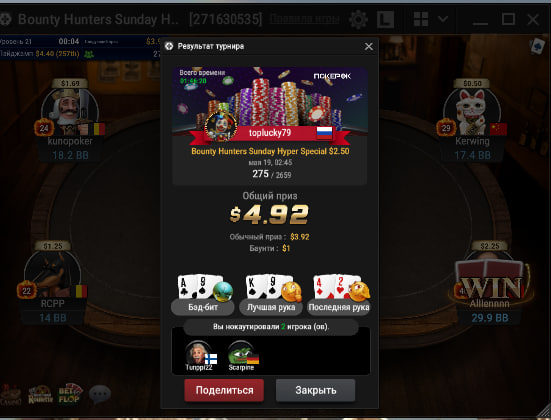
Task: Open the table layout grid icon
Action: 421,19
